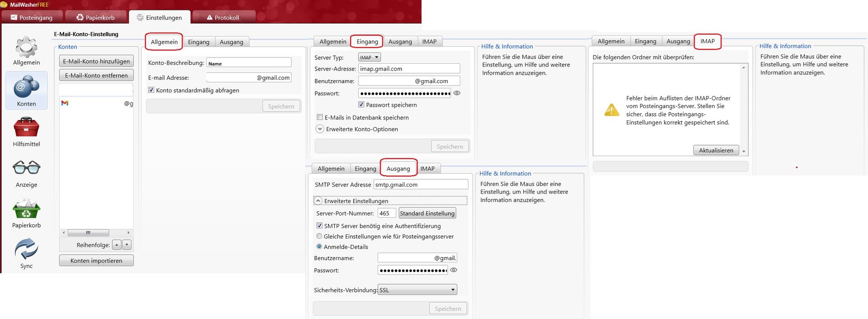
Task: Click the Konto-Beschreibung Name field
Action: (249, 63)
